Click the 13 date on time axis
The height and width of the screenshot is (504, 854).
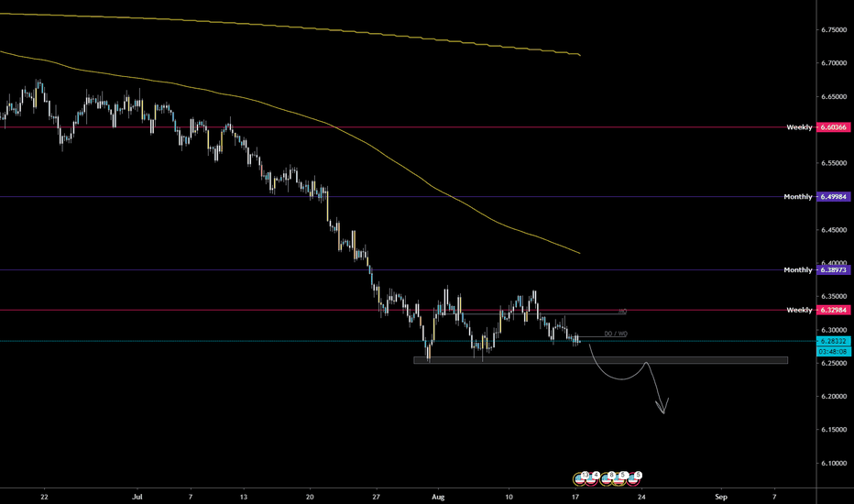[x=244, y=497]
